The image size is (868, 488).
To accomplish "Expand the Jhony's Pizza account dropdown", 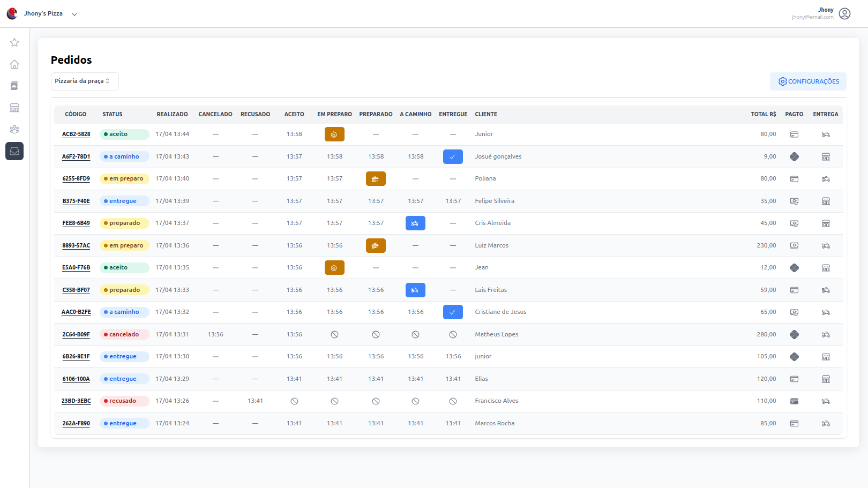I will point(74,14).
